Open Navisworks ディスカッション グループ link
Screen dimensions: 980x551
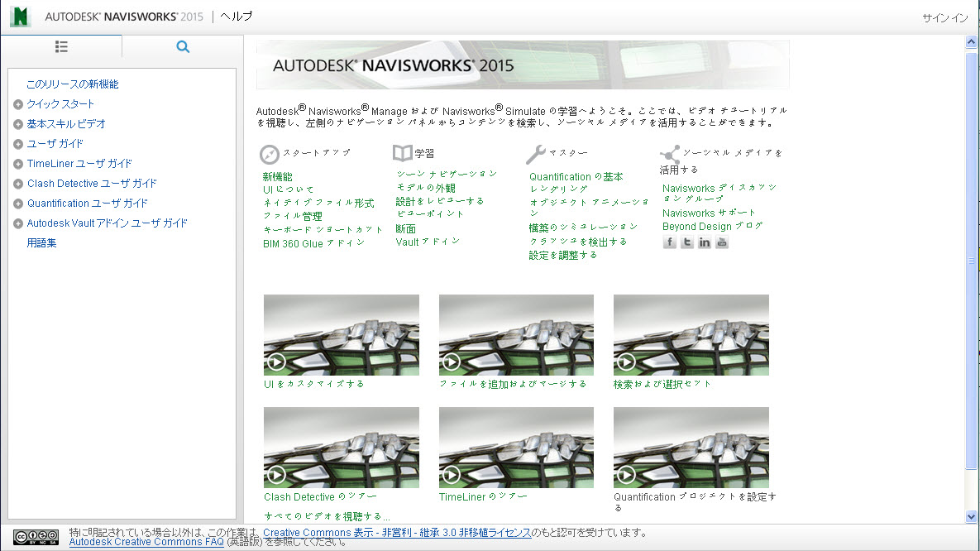point(719,194)
